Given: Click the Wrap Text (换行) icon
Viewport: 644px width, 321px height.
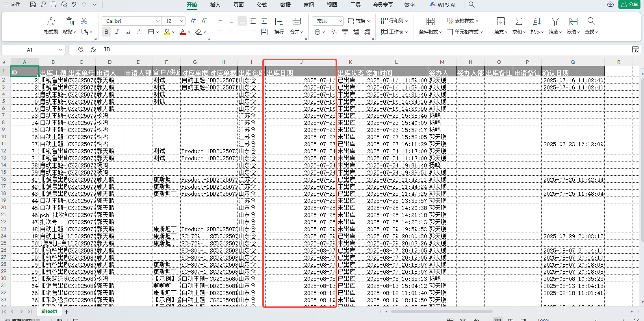Looking at the screenshot, I should (x=279, y=22).
